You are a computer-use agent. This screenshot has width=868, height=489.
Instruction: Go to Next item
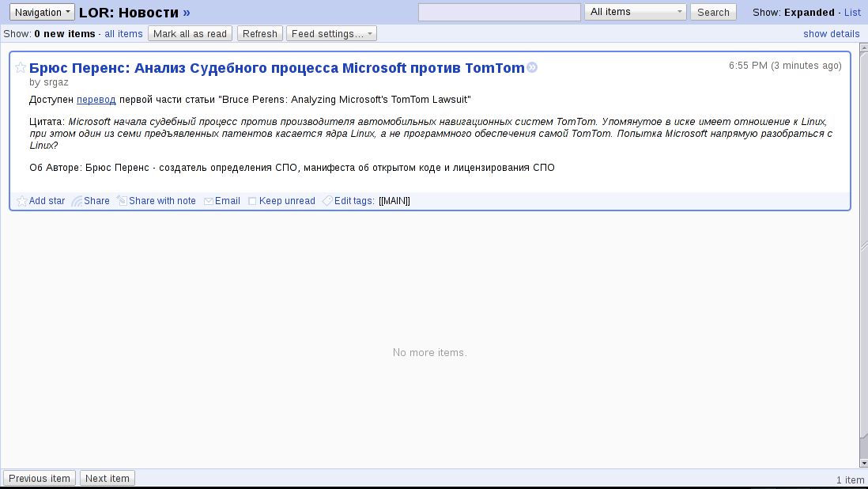(108, 479)
